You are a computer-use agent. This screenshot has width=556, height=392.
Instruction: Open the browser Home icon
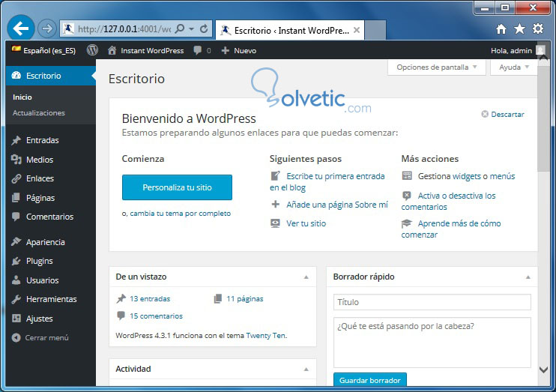point(501,29)
